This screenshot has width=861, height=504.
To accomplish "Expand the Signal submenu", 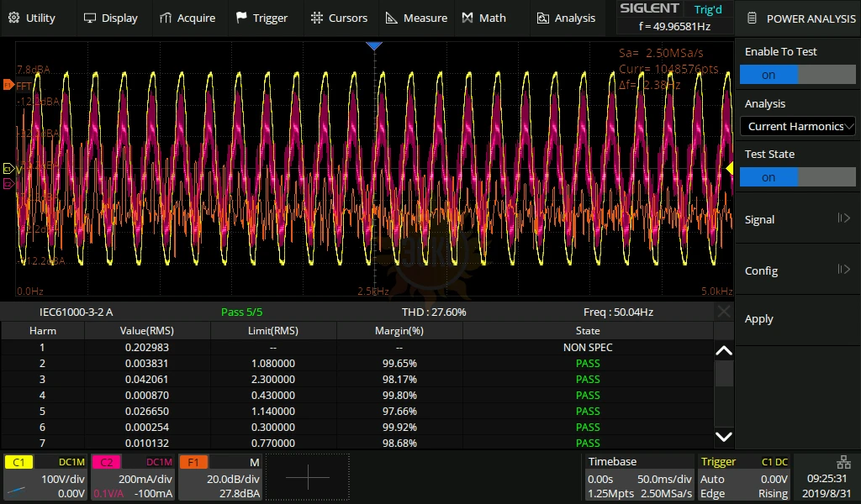I will click(x=797, y=219).
